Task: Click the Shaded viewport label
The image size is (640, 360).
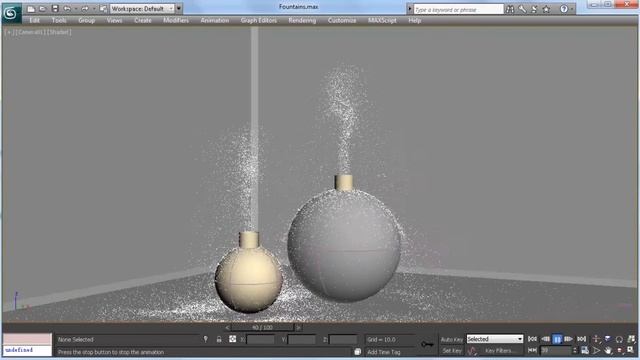Action: [x=59, y=32]
